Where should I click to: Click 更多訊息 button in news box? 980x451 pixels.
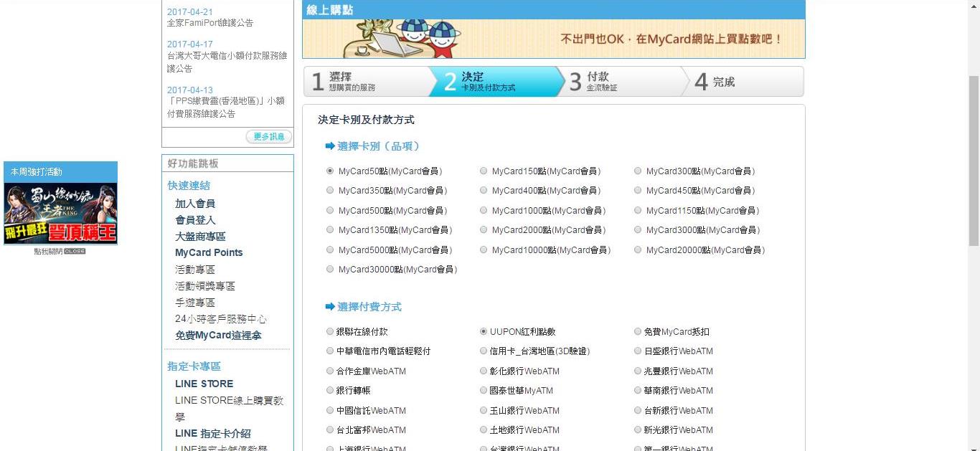(x=269, y=136)
